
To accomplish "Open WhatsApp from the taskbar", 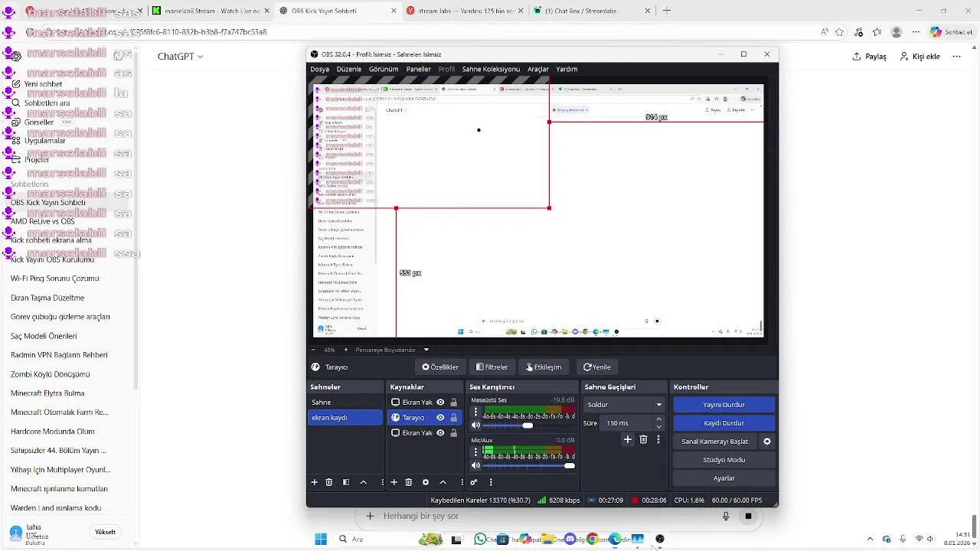I will [480, 539].
